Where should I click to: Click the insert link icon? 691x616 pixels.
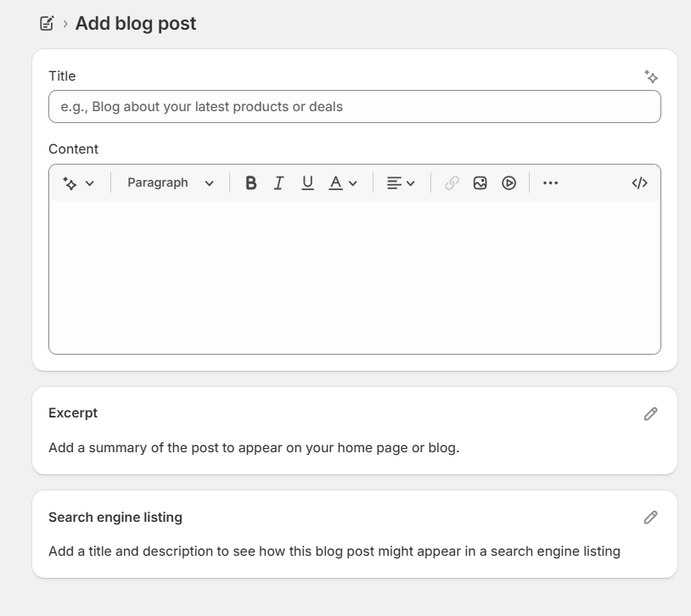[452, 183]
